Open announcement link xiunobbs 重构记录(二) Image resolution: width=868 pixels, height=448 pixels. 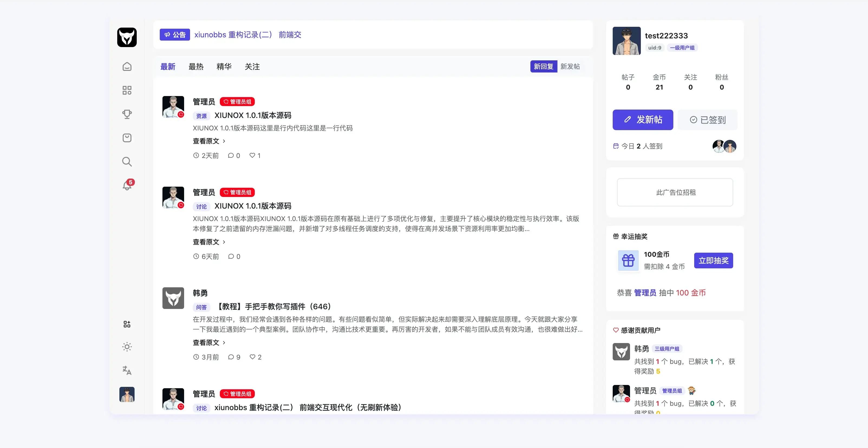(248, 35)
